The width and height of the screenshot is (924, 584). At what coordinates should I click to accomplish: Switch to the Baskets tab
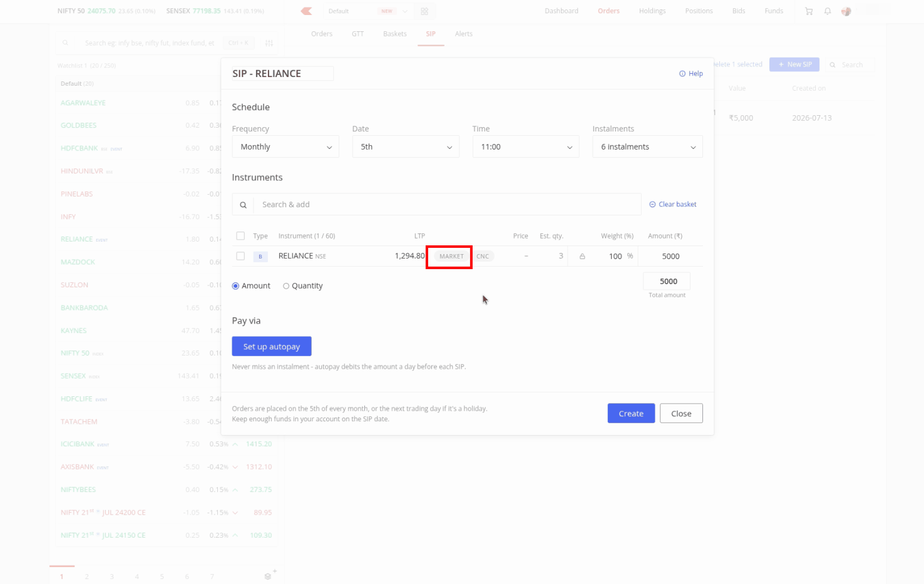395,34
